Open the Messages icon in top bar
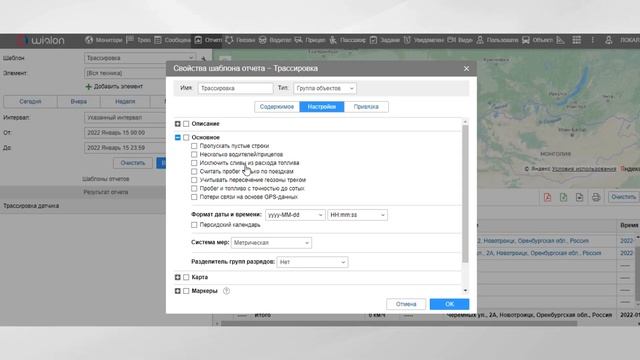640x360 pixels. pos(158,40)
